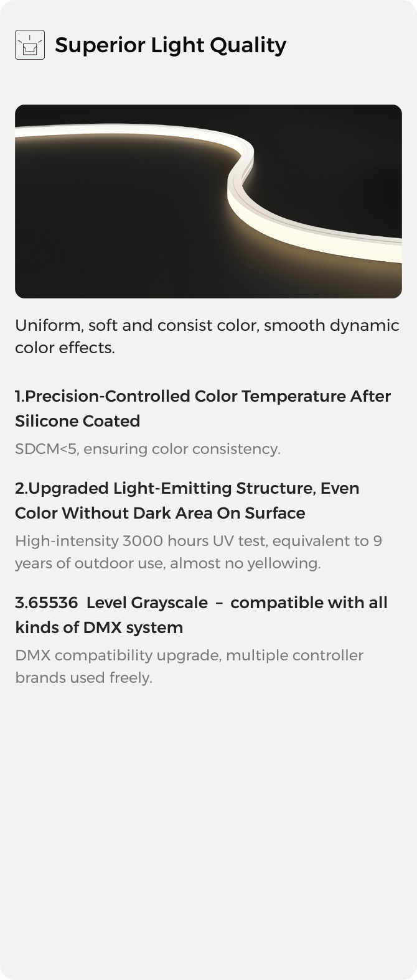
Task: Click the "kinds of DMX system" line
Action: pyautogui.click(x=99, y=627)
